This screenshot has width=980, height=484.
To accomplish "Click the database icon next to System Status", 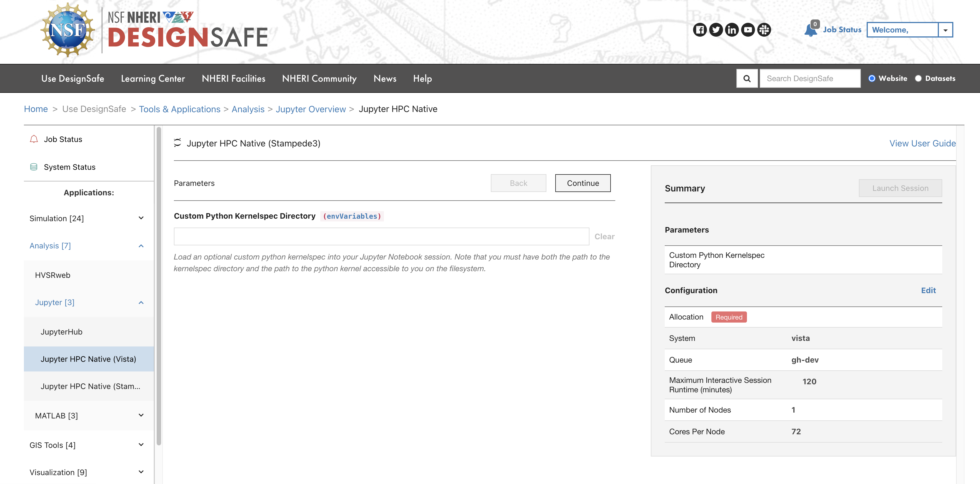I will click(x=34, y=166).
